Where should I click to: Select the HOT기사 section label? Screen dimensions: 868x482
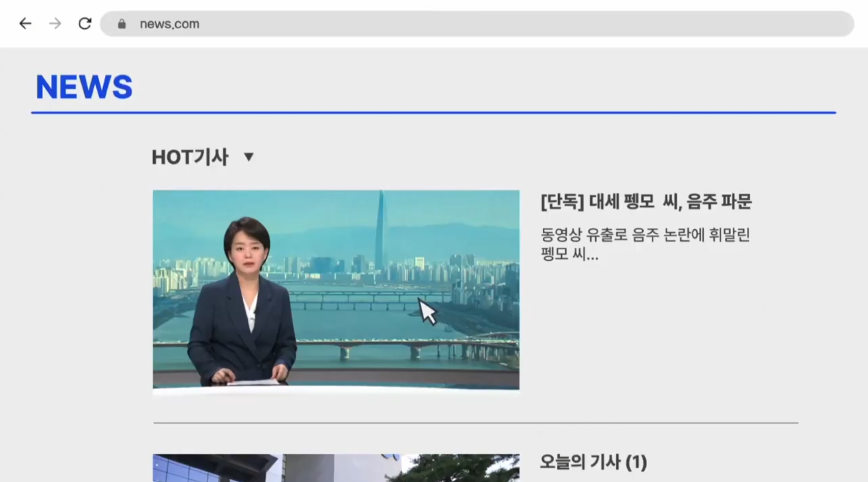tap(190, 157)
